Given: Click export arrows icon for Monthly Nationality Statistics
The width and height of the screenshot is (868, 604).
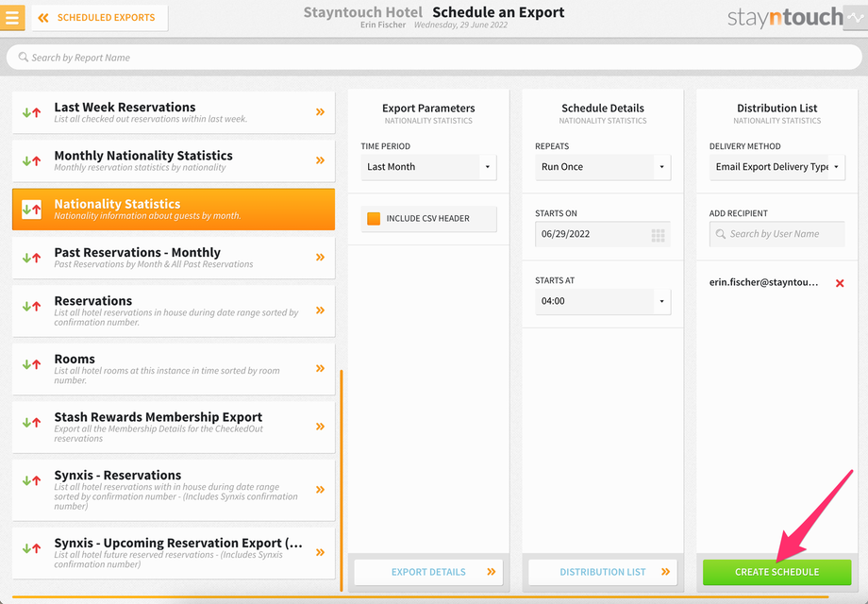Looking at the screenshot, I should pyautogui.click(x=31, y=161).
